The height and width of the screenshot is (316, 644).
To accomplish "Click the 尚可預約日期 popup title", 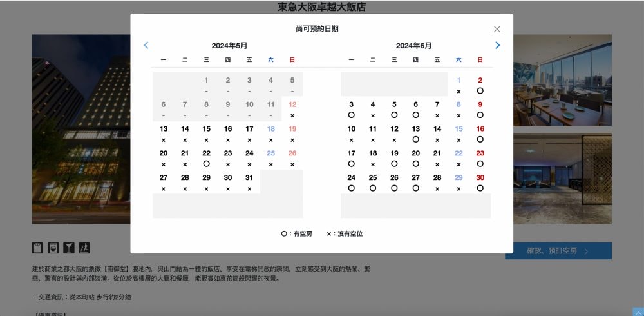I will point(317,29).
